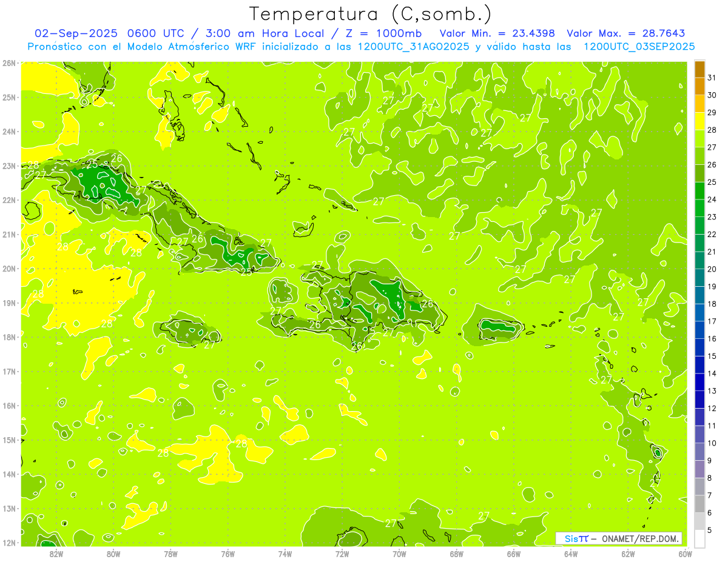Click the latitude label "18N"

click(8, 337)
